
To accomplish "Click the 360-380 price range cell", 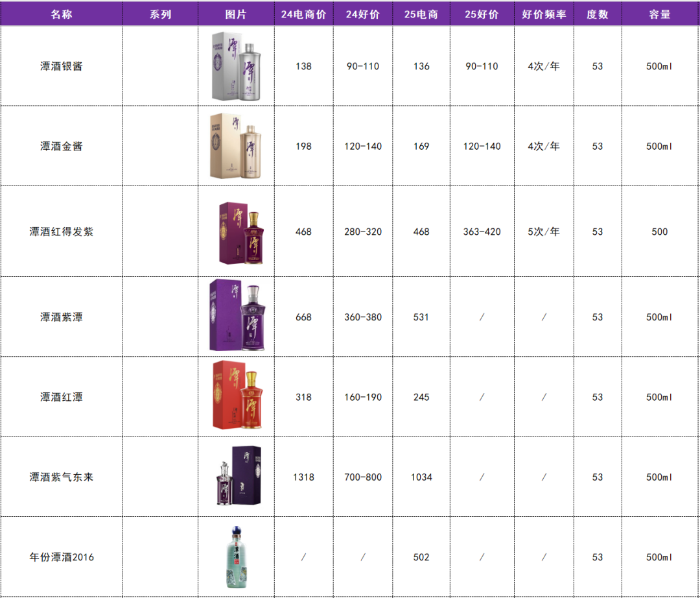I will point(363,317).
